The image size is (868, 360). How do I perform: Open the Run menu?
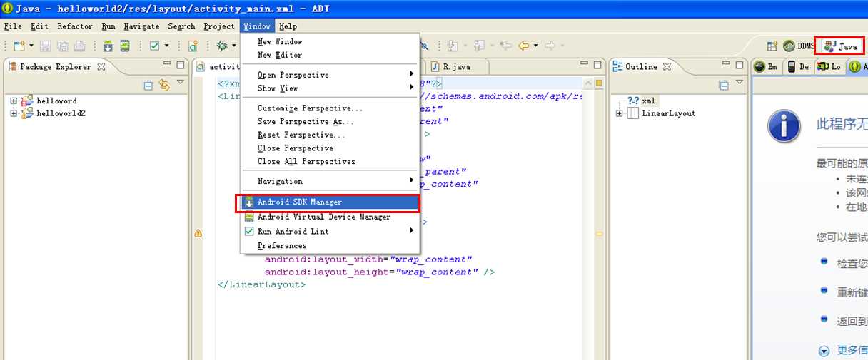click(x=108, y=26)
